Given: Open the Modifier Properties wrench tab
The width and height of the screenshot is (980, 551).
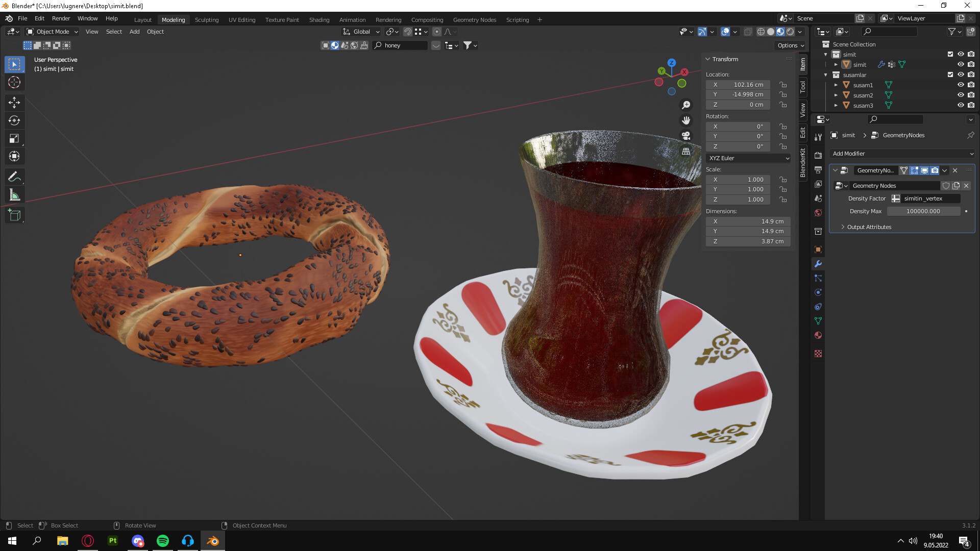Looking at the screenshot, I should 818,264.
